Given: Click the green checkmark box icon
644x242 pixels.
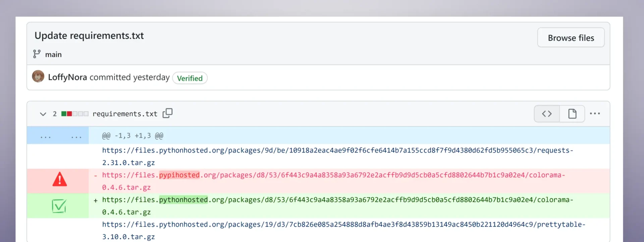Looking at the screenshot, I should point(59,206).
